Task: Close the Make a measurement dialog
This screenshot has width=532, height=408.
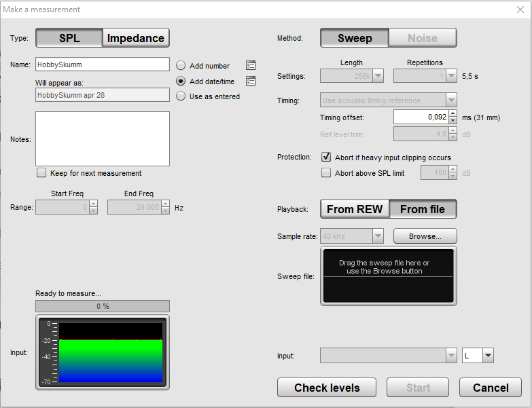Action: click(520, 10)
